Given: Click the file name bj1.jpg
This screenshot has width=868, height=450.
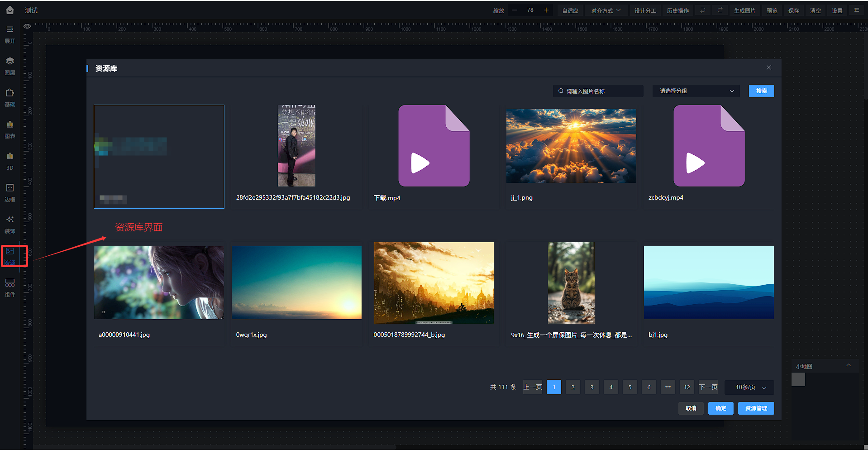Looking at the screenshot, I should point(658,335).
